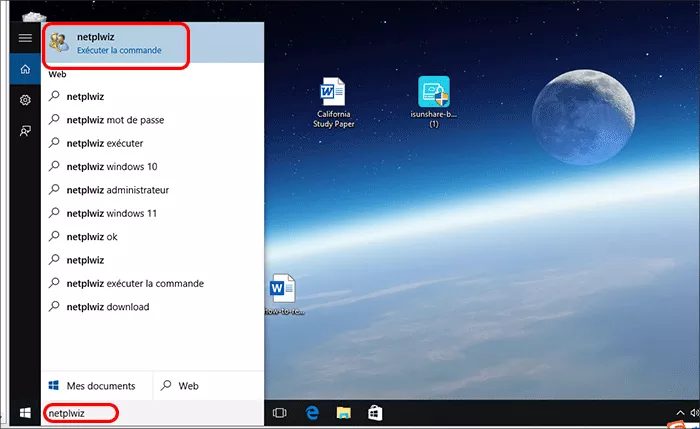Viewport: 700px width, 429px height.
Task: Select the Home icon in the search sidebar
Action: coord(25,70)
